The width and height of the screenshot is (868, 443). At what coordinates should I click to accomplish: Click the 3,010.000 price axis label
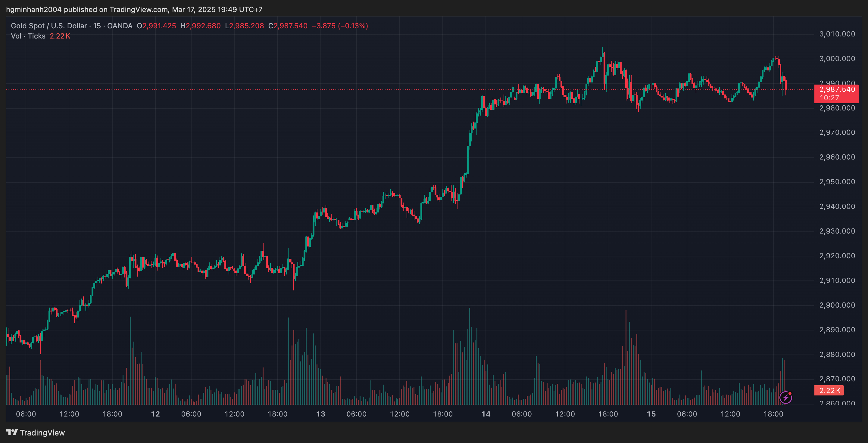click(837, 34)
